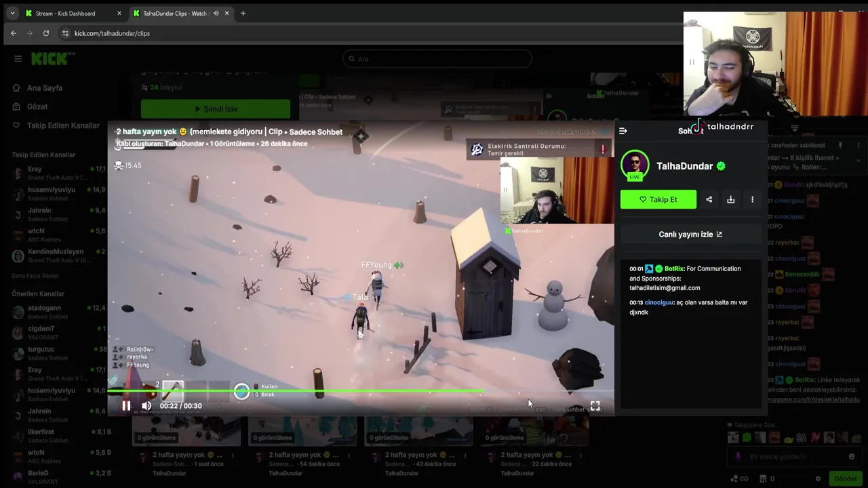Enter fullscreen mode in clip player
The height and width of the screenshot is (488, 868).
[595, 406]
